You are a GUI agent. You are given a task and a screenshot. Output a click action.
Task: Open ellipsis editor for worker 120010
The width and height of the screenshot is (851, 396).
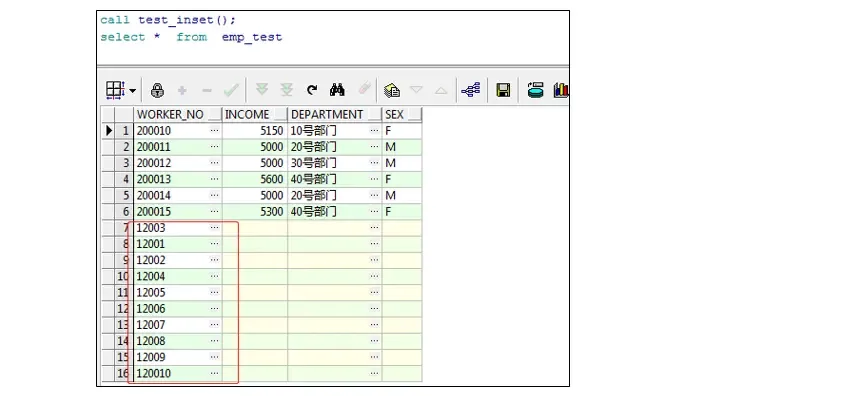(x=214, y=373)
